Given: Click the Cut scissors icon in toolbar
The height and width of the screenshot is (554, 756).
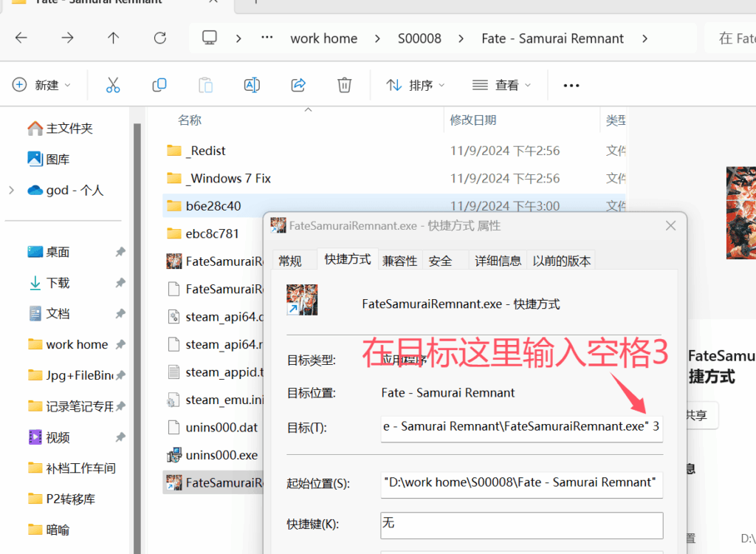Looking at the screenshot, I should pyautogui.click(x=113, y=85).
